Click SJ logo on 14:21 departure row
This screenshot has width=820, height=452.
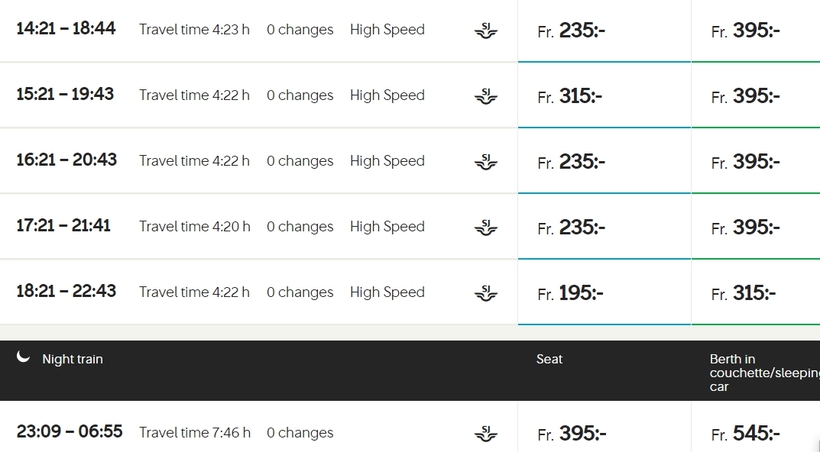click(x=486, y=30)
